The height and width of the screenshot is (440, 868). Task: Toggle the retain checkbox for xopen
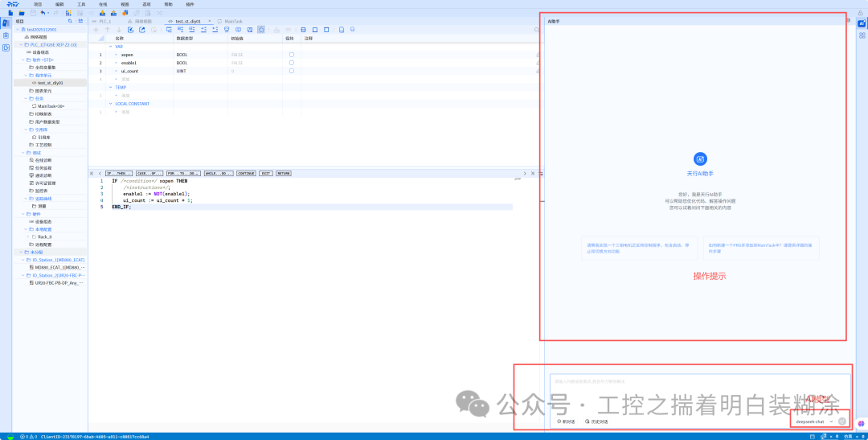[292, 55]
